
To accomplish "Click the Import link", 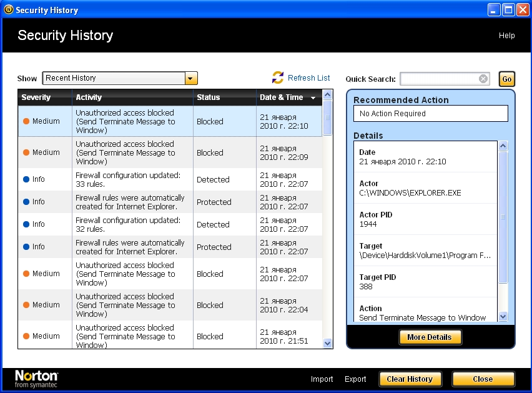I will click(x=322, y=379).
